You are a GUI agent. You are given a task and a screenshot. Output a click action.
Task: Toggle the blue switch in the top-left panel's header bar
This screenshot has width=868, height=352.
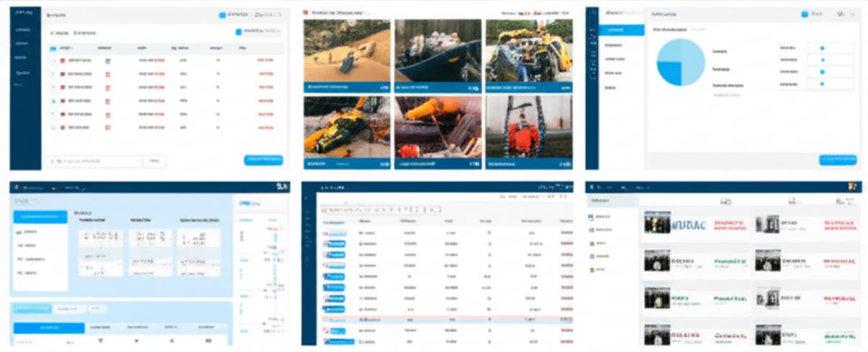point(222,14)
